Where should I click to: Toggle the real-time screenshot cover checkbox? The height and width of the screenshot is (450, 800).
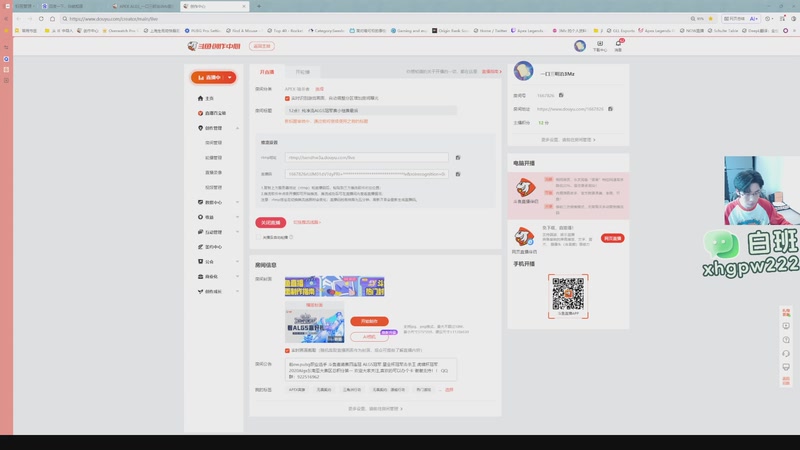coord(287,351)
